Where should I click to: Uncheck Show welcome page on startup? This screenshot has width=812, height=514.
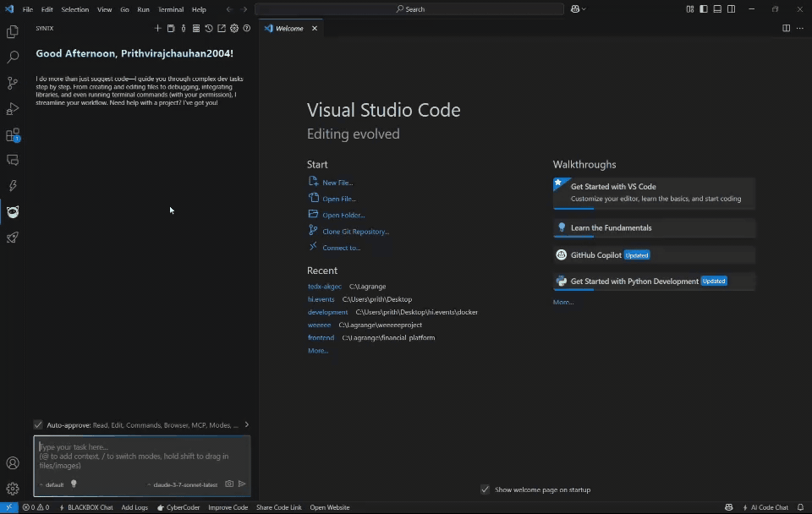pyautogui.click(x=485, y=489)
